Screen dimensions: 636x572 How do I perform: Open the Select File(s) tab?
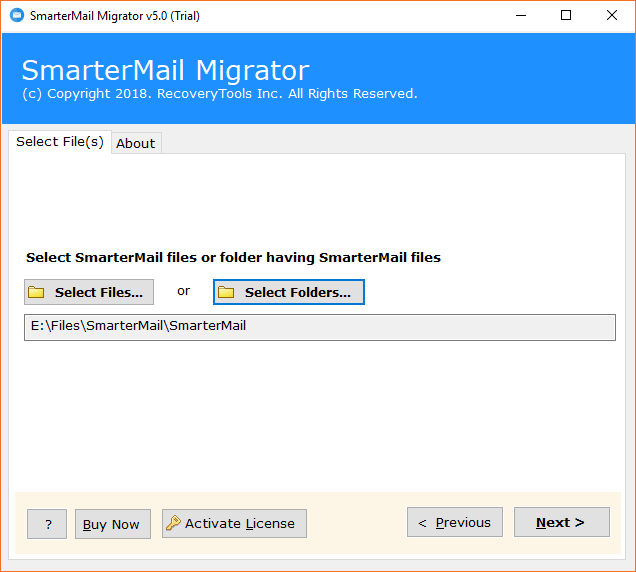tap(60, 142)
